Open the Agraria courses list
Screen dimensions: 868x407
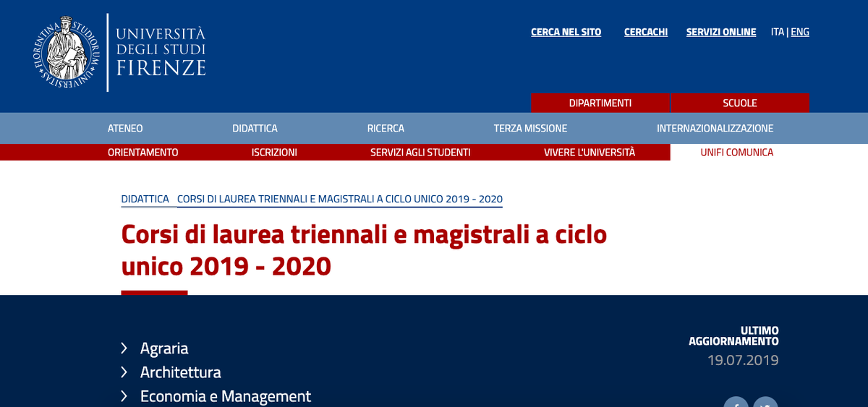(164, 348)
